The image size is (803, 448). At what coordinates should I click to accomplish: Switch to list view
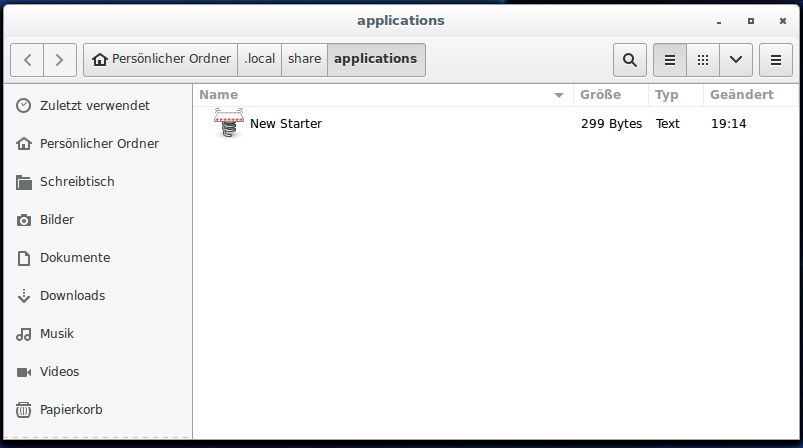[670, 60]
